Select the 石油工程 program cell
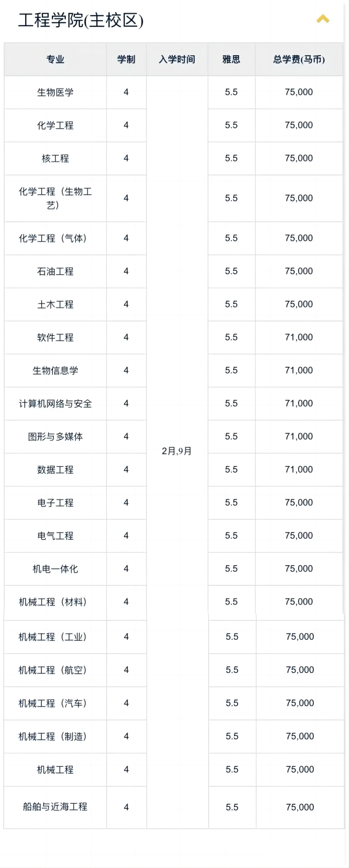 pyautogui.click(x=55, y=271)
